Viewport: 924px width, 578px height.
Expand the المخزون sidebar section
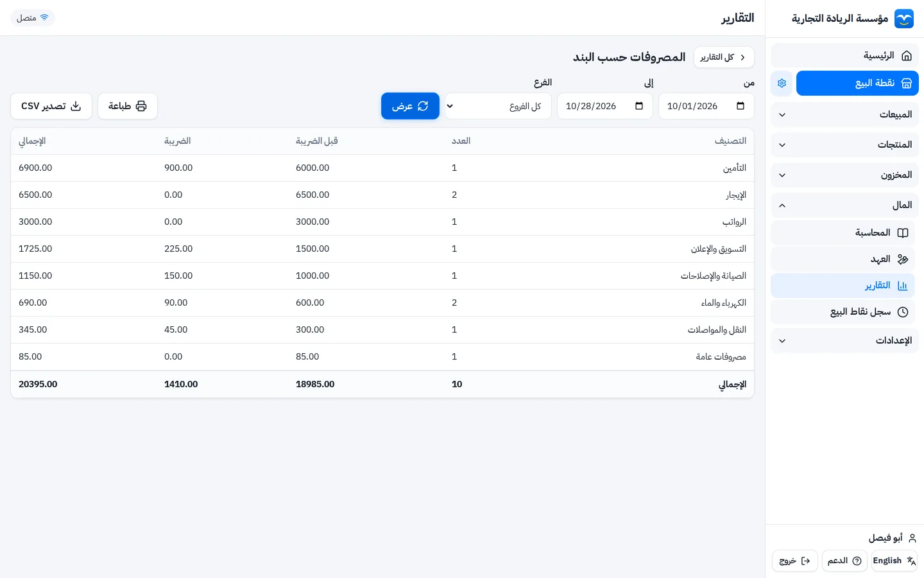click(844, 175)
